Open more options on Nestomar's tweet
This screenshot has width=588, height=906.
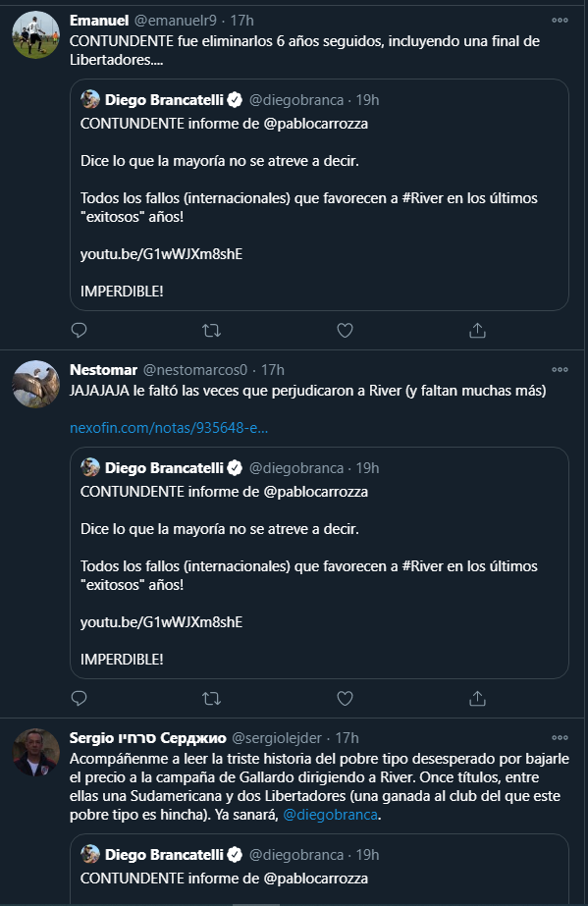click(x=560, y=370)
